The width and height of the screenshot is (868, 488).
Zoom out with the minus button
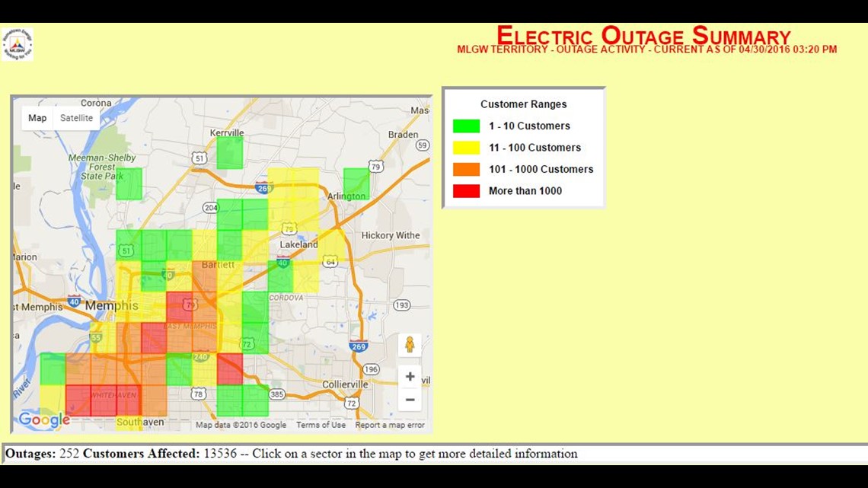[410, 400]
